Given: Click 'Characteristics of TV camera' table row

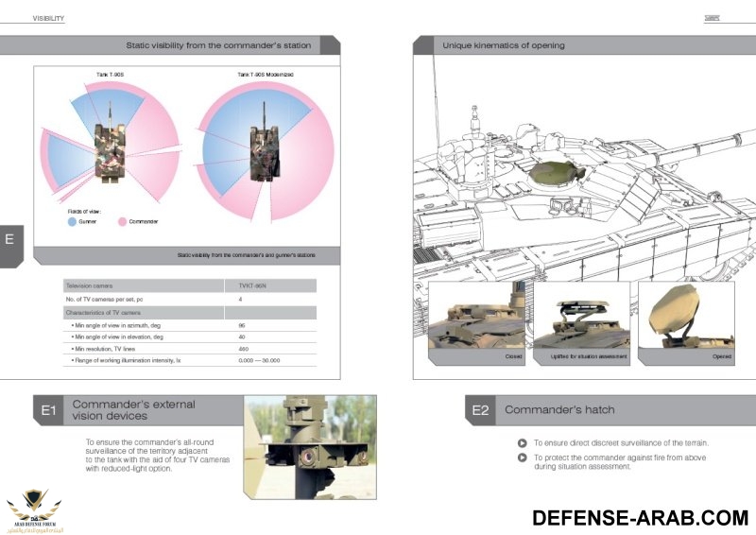Looking at the screenshot, I should pyautogui.click(x=190, y=313).
